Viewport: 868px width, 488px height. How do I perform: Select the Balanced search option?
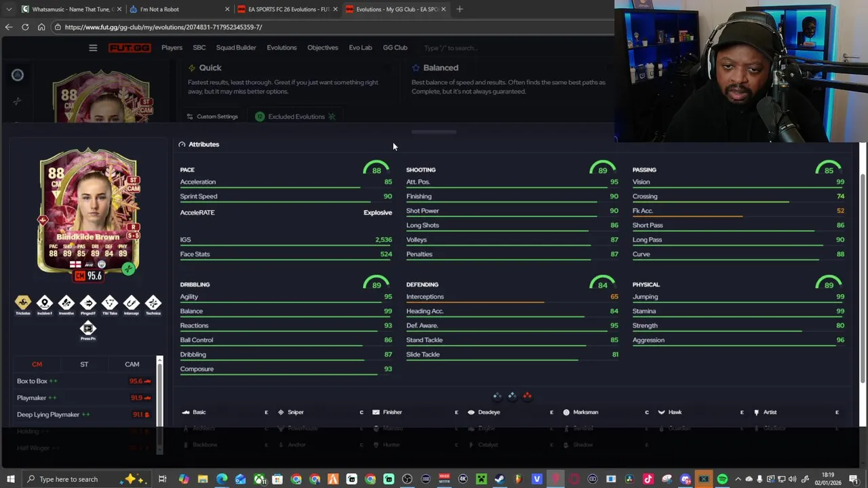point(510,80)
